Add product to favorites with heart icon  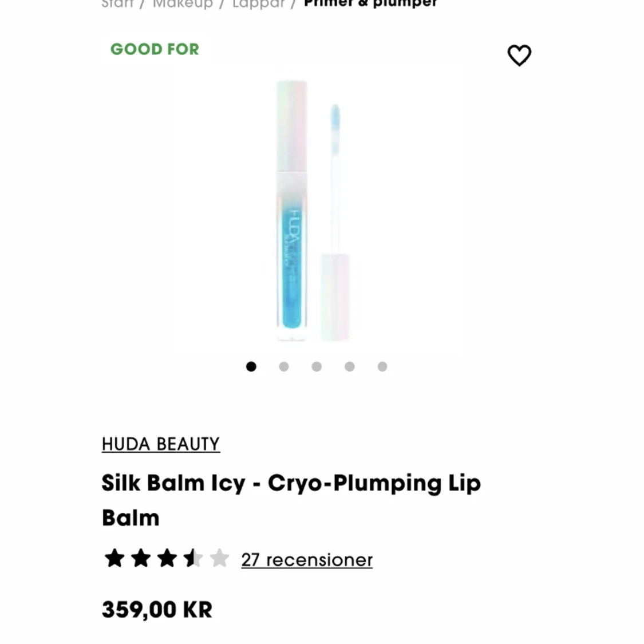point(519,55)
